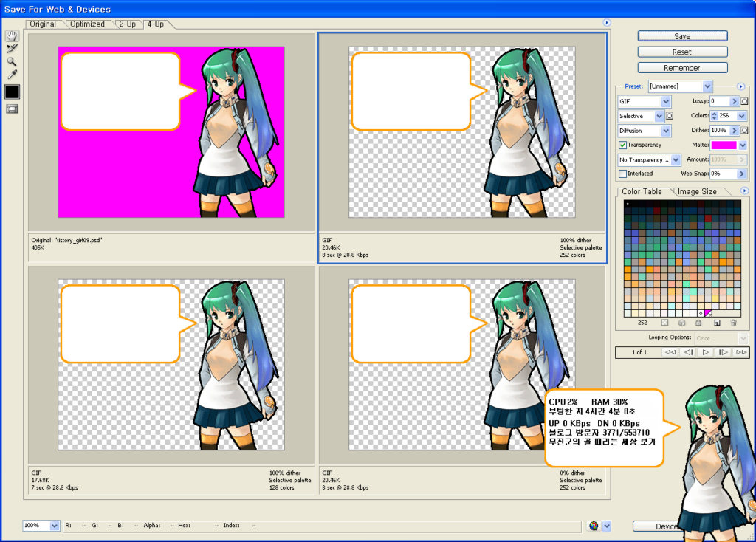Lock the selected color icon
Screen dimensions: 756x542
pos(698,323)
